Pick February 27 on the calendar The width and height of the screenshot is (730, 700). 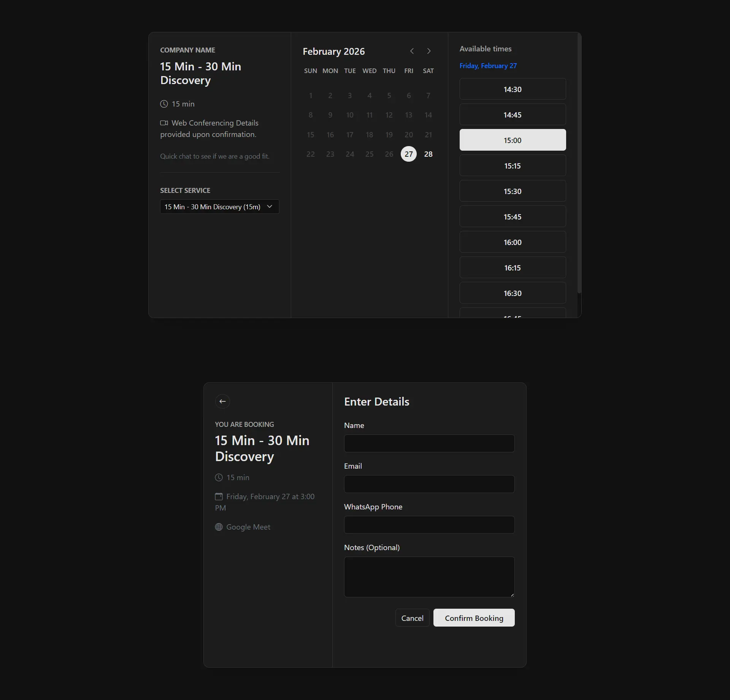pyautogui.click(x=409, y=154)
